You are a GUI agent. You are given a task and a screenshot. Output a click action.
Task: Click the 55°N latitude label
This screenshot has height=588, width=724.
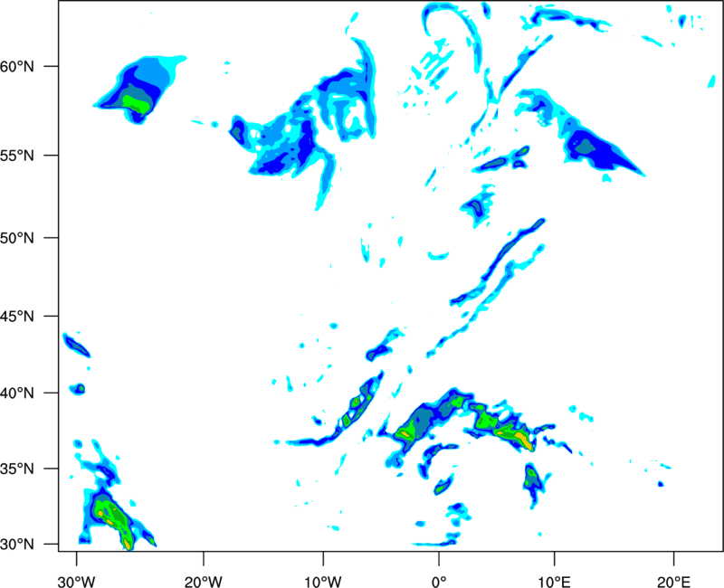pyautogui.click(x=17, y=156)
